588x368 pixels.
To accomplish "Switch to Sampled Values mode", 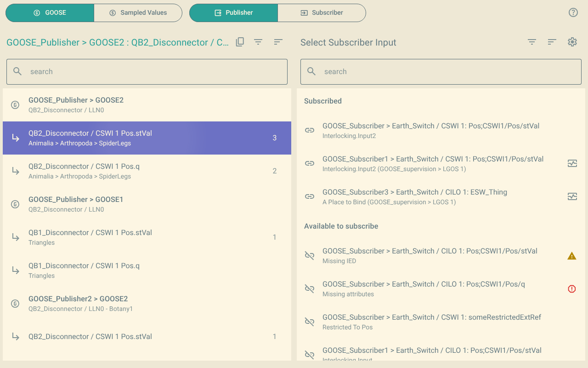I will pos(138,13).
